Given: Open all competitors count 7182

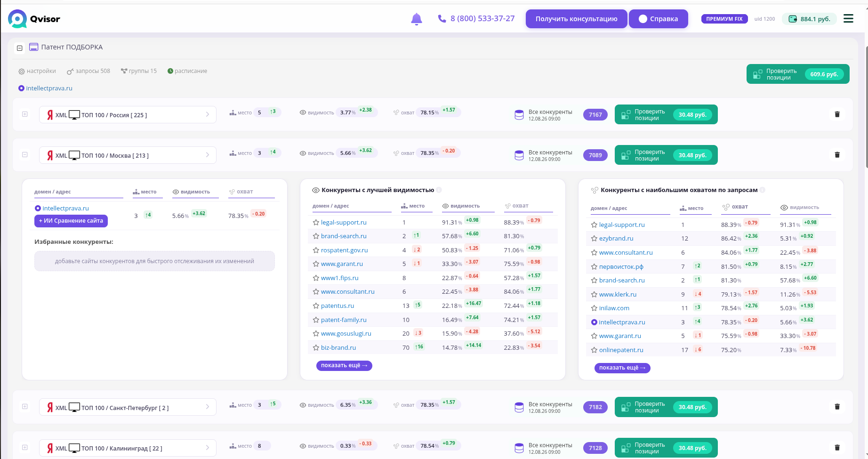Looking at the screenshot, I should click(x=595, y=407).
